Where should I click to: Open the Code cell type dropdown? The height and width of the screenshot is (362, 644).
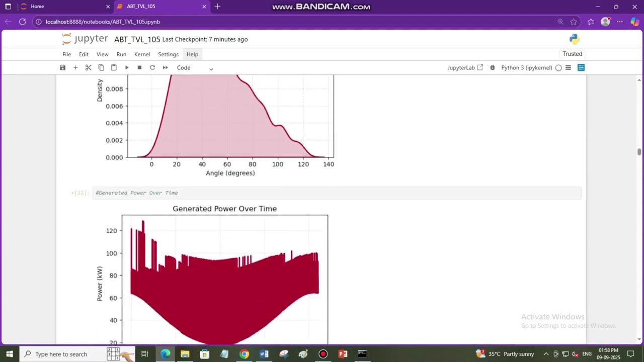pyautogui.click(x=195, y=68)
